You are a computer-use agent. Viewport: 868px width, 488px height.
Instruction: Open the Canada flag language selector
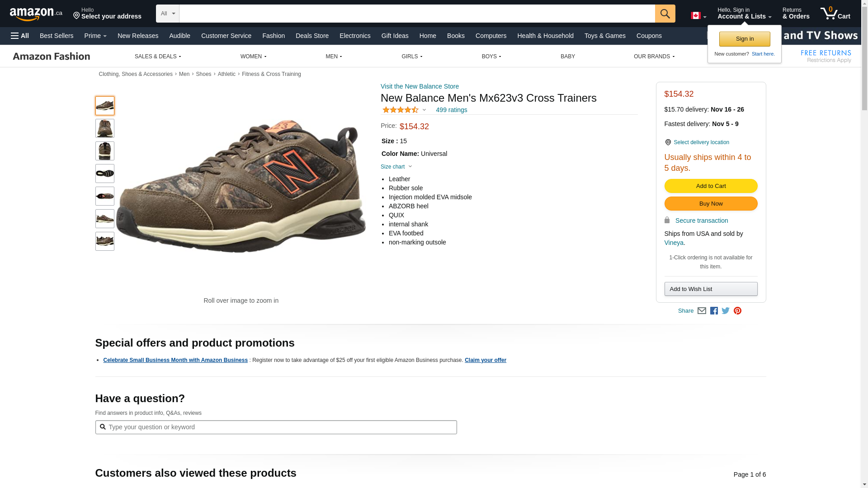[x=698, y=16]
